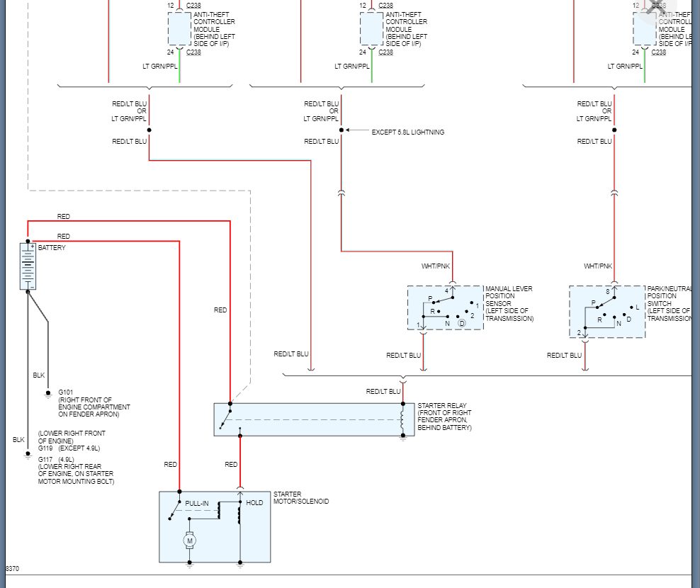Click the starter relay component box
The width and height of the screenshot is (700, 588).
pos(315,419)
